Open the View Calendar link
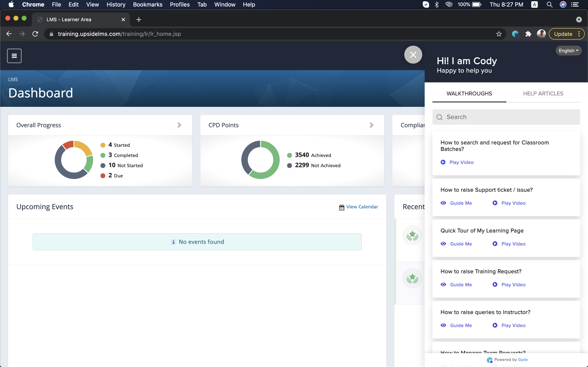 click(x=362, y=207)
